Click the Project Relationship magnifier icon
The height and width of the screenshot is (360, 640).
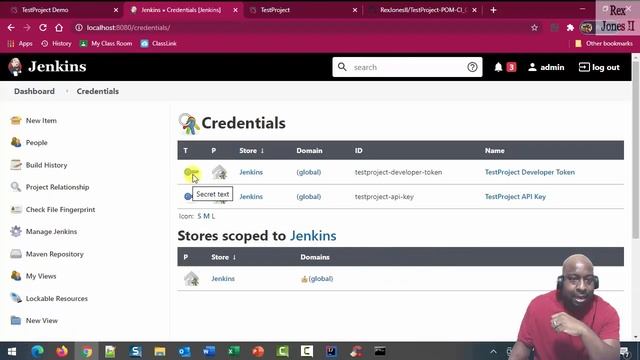click(16, 187)
